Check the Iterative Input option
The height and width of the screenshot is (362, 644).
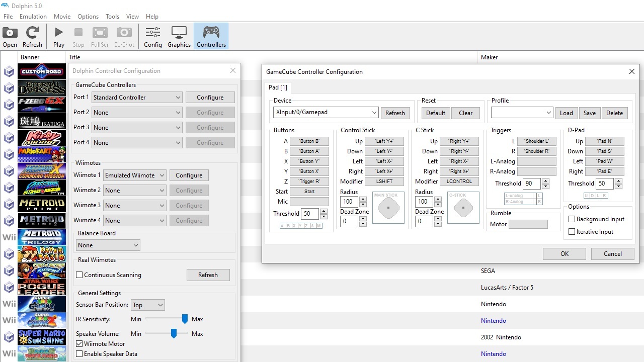click(572, 232)
